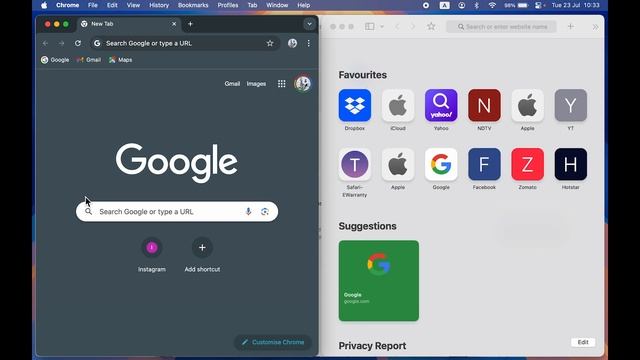Start voice search with microphone icon
Screen dimensions: 640x360
coord(248,211)
